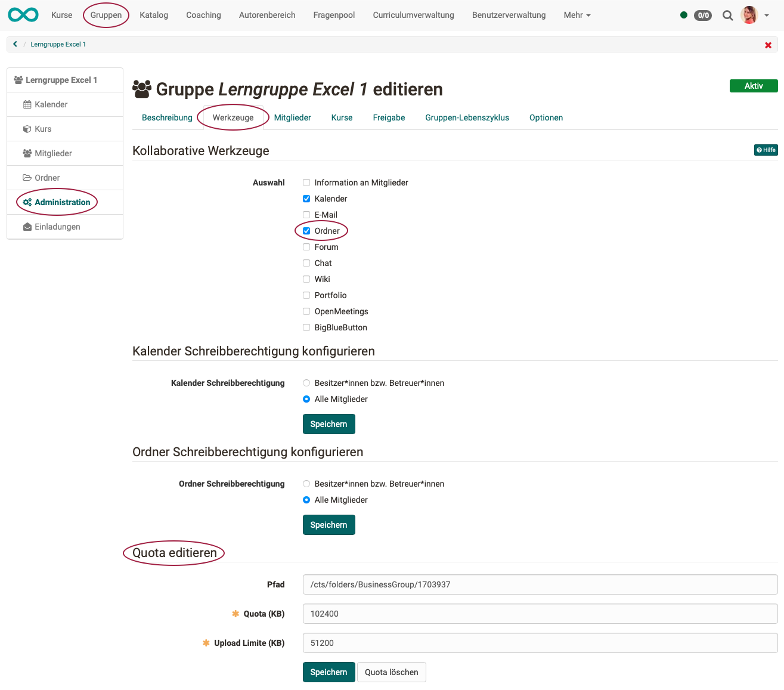This screenshot has height=690, width=784.
Task: Enable the BigBlueButton checkbox
Action: pos(306,327)
